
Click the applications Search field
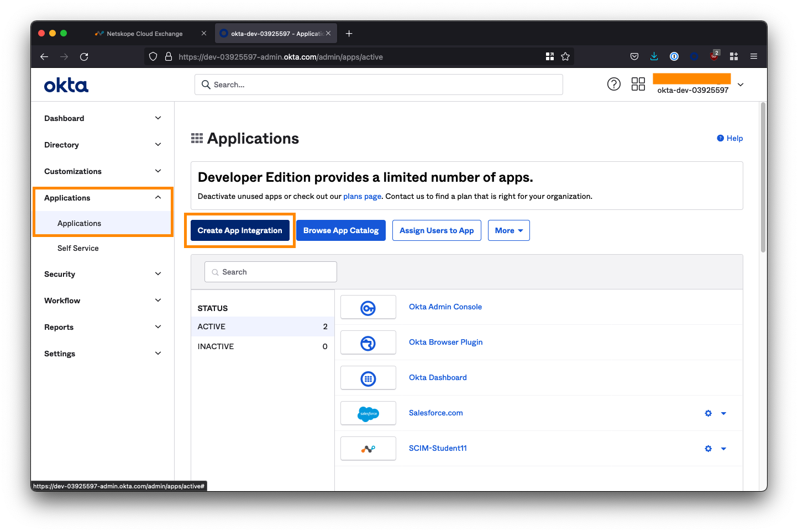click(271, 272)
